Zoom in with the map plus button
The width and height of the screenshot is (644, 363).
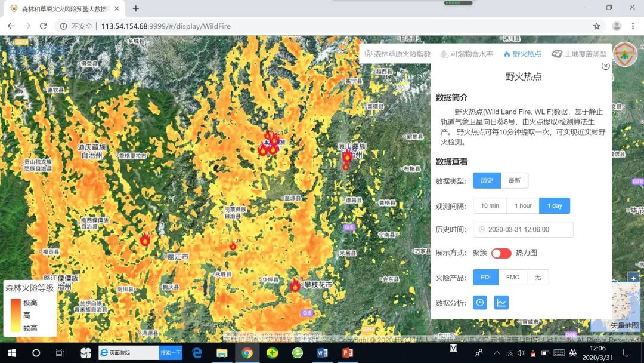click(x=634, y=278)
